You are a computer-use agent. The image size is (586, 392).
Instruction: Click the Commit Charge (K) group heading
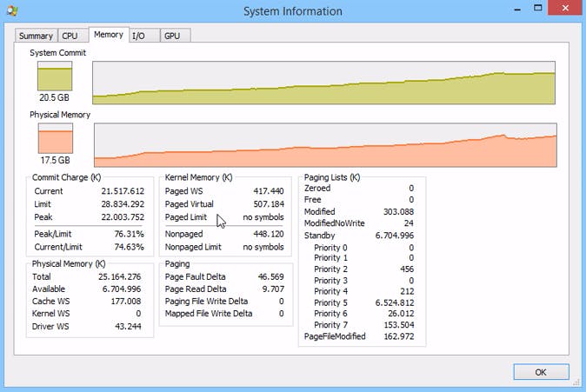tap(67, 177)
